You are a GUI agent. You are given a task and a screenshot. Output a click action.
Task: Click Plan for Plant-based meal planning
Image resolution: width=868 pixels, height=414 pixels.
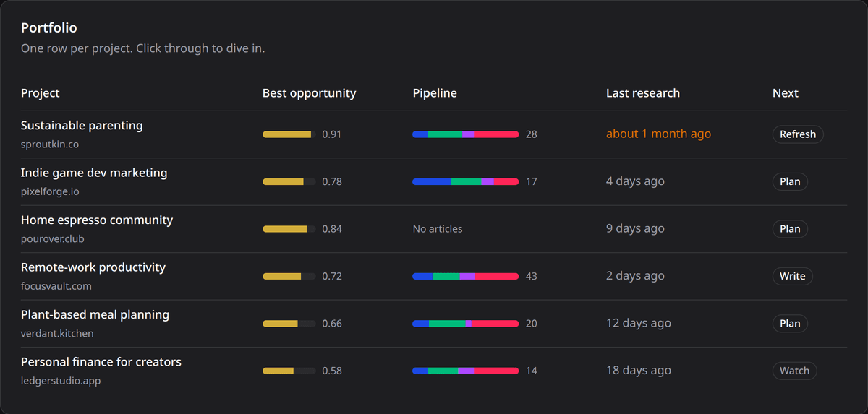coord(790,324)
